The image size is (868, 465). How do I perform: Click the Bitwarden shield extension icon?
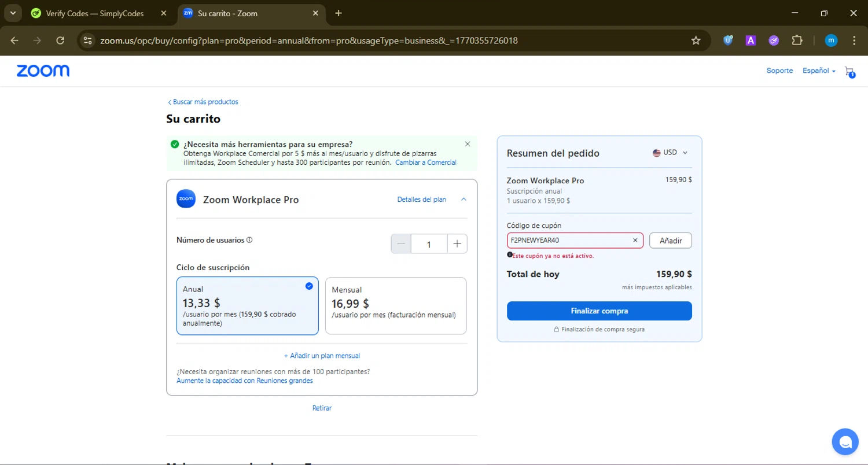(x=728, y=40)
